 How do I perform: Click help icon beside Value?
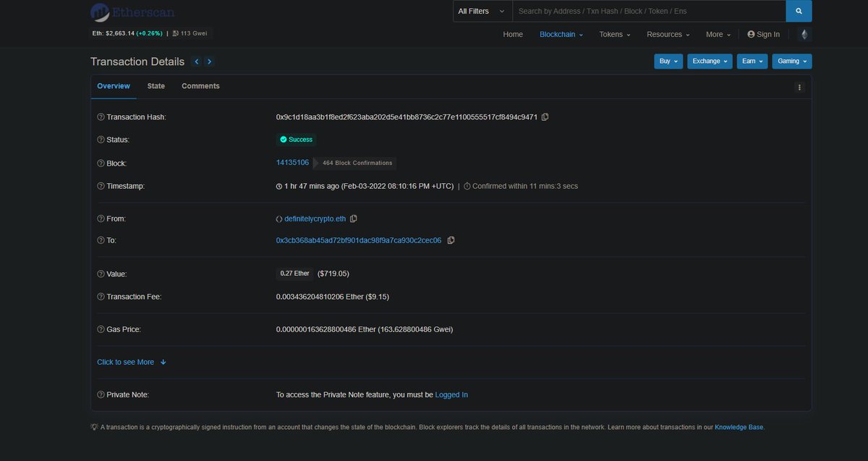(x=101, y=274)
